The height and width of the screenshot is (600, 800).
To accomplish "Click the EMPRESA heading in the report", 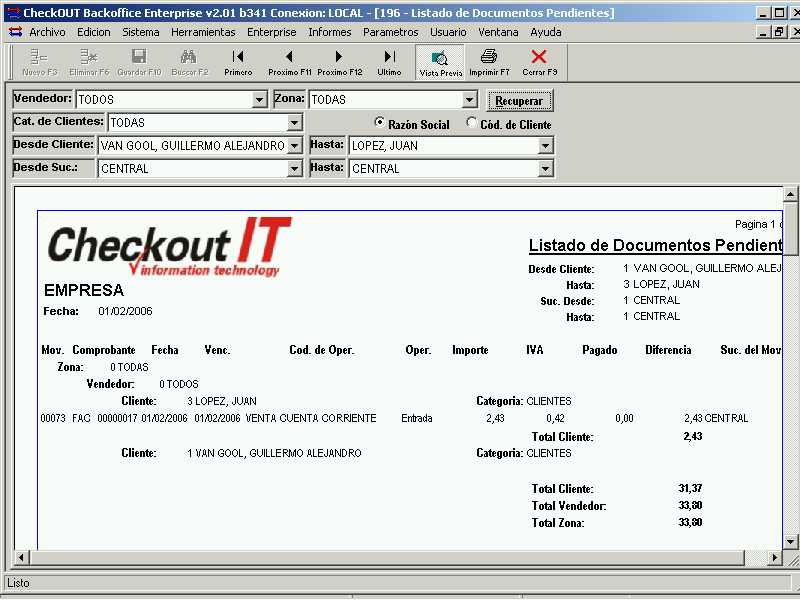I will [x=84, y=290].
